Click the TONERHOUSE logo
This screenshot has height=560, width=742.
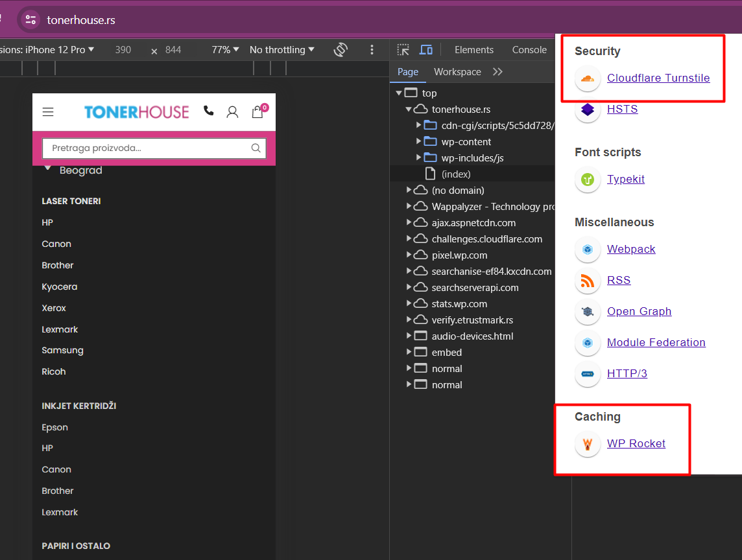136,112
